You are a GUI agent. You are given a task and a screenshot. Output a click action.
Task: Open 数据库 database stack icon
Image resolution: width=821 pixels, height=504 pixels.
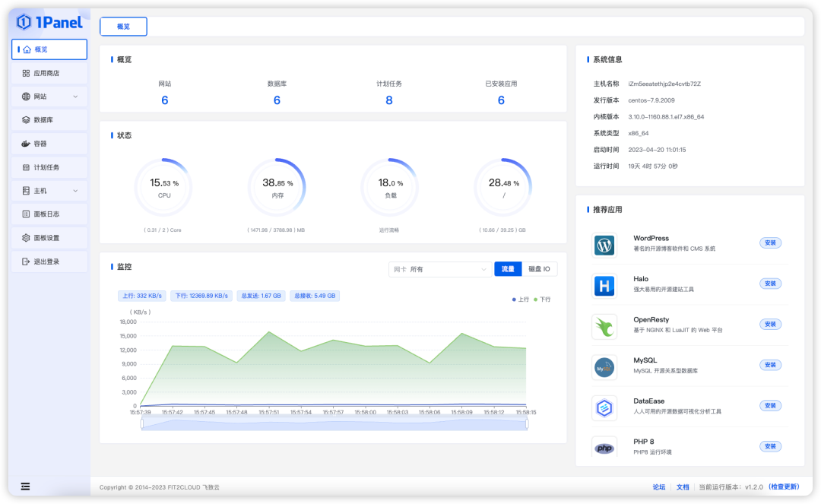(26, 120)
